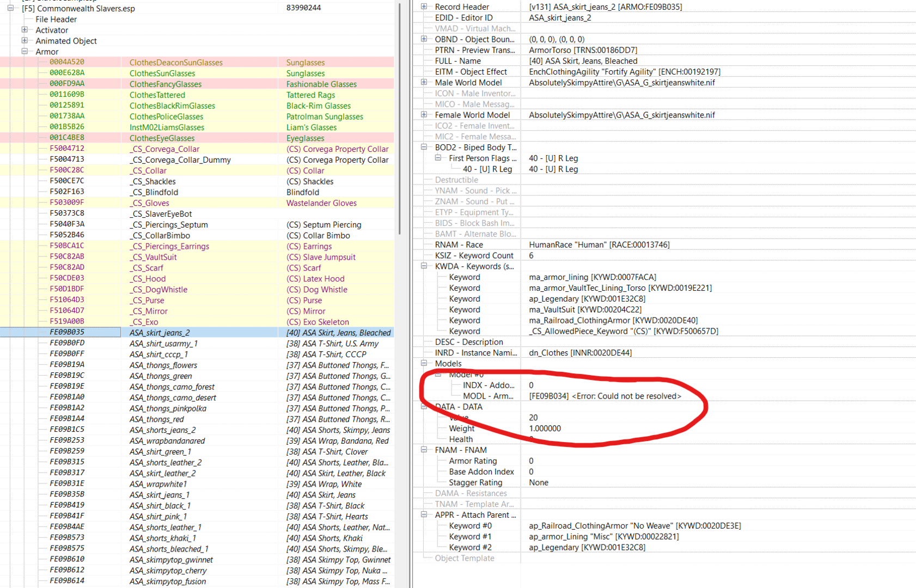
Task: Click FULL Name value Bleached skirt
Action: coord(583,61)
